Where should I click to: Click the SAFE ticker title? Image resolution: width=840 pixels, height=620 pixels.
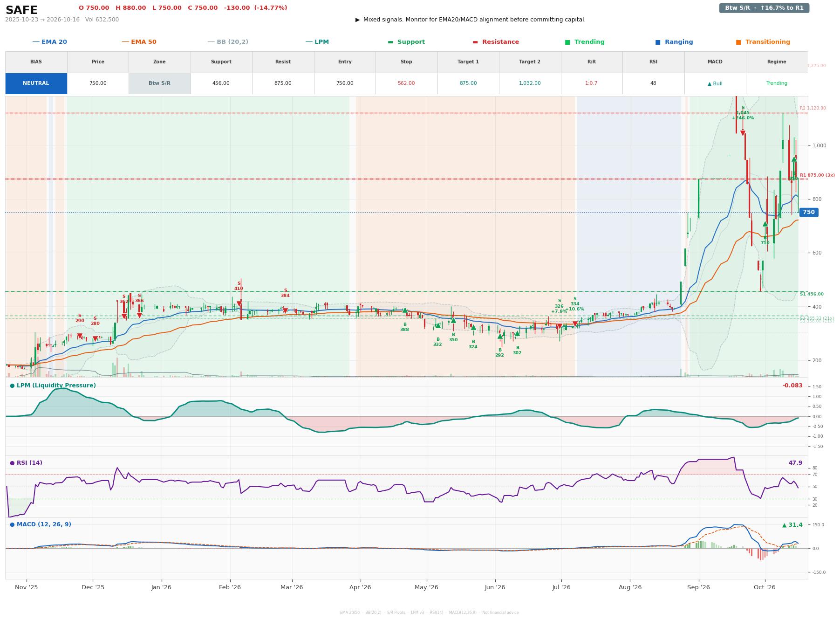[x=21, y=10]
